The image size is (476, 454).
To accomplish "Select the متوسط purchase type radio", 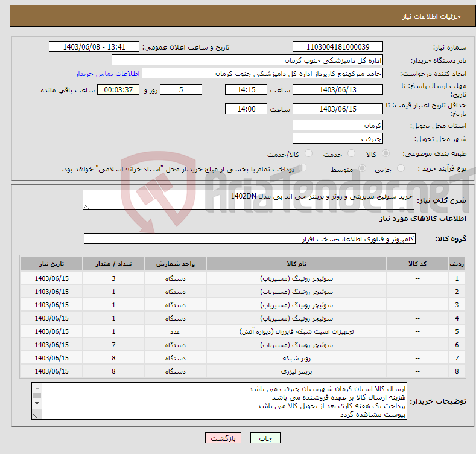I will 362,168.
